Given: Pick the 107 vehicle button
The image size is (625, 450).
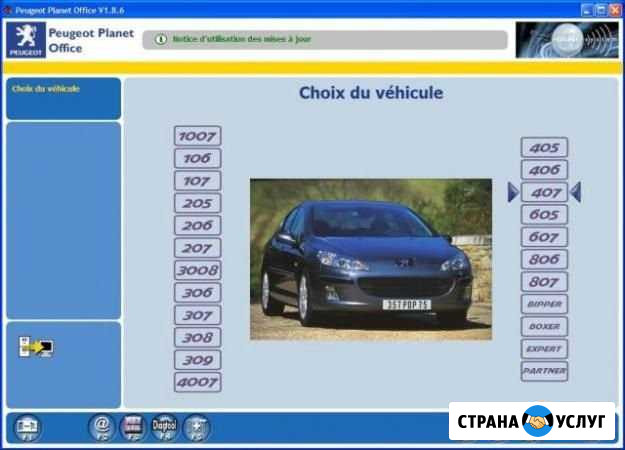Looking at the screenshot, I should coord(197,181).
